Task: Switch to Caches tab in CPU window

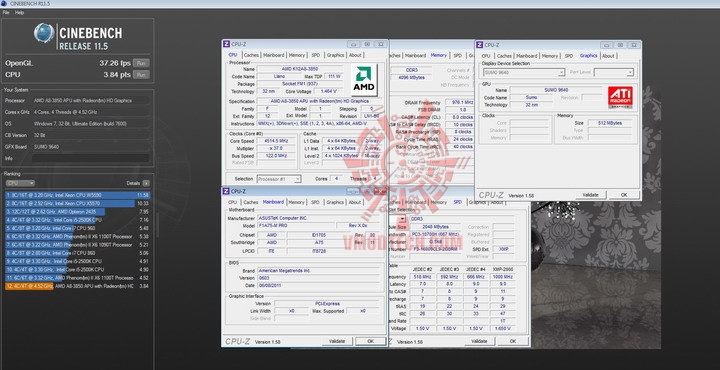Action: point(251,55)
